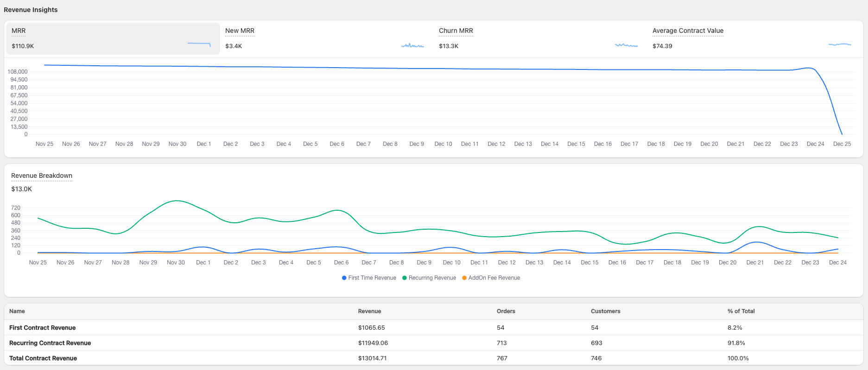Select the MRR metric tab
Screen dimensions: 868x370
(x=19, y=31)
